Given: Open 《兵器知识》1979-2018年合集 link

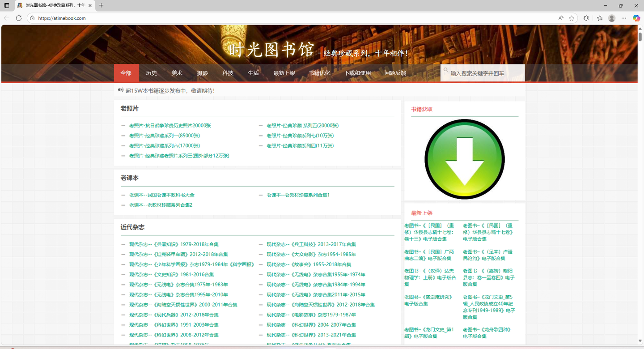Looking at the screenshot, I should click(174, 244).
